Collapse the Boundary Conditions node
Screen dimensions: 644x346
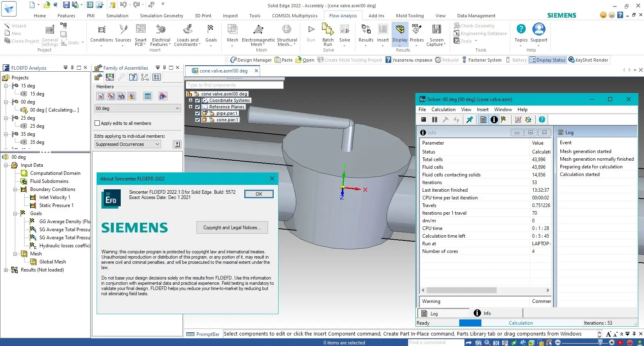tap(15, 189)
